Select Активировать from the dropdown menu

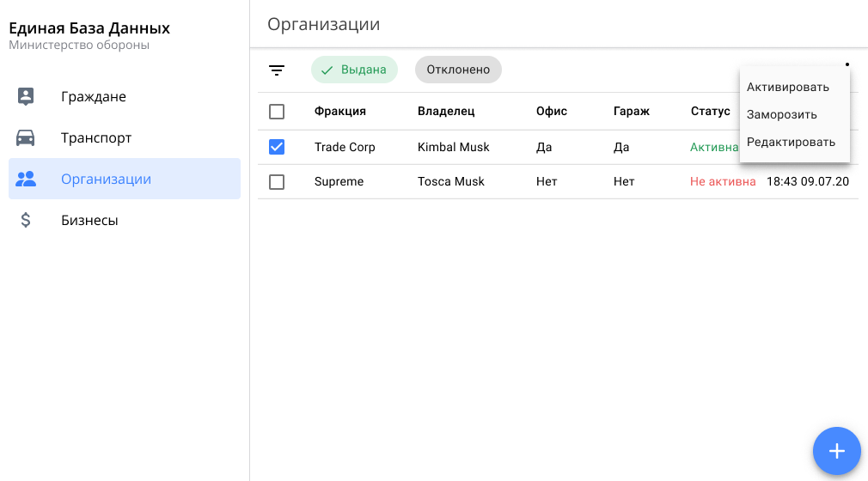click(787, 87)
